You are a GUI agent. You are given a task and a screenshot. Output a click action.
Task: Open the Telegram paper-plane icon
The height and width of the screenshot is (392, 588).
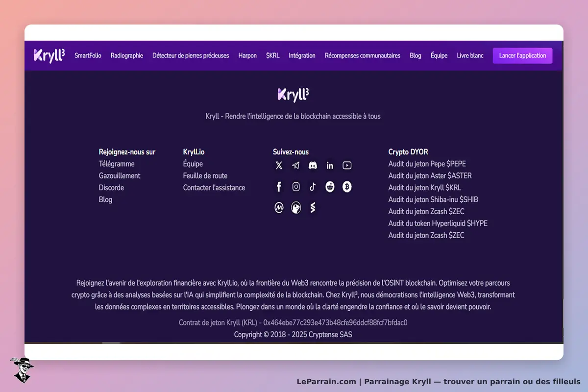click(296, 166)
